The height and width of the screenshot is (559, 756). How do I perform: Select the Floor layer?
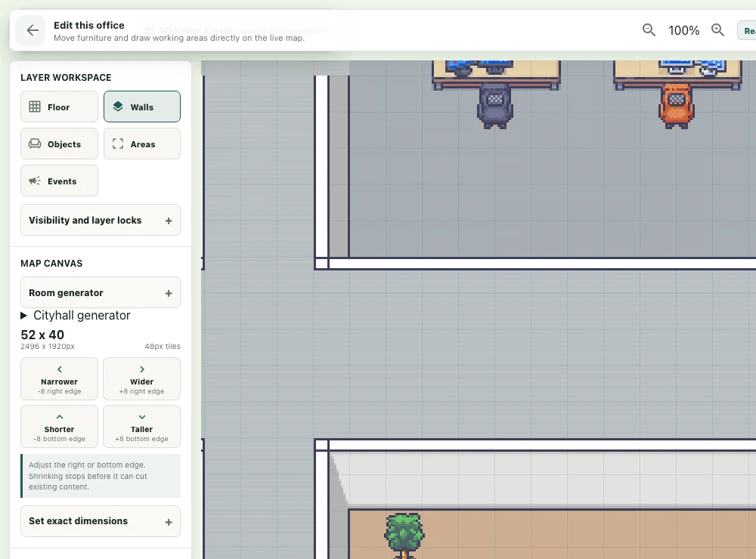[x=59, y=107]
